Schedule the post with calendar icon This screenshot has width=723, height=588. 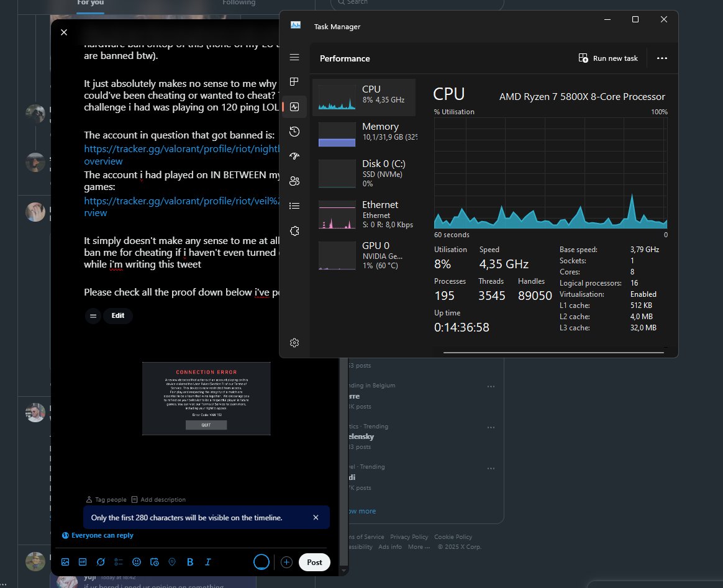(155, 562)
